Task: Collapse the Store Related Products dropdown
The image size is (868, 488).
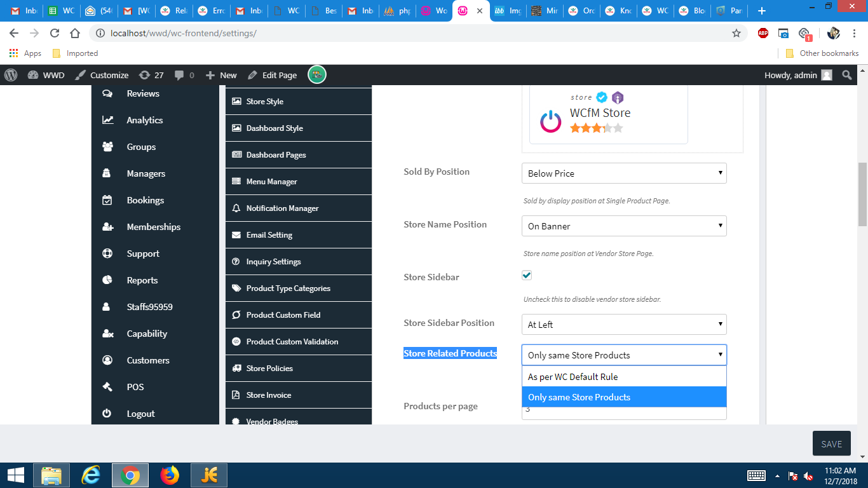Action: (x=624, y=355)
